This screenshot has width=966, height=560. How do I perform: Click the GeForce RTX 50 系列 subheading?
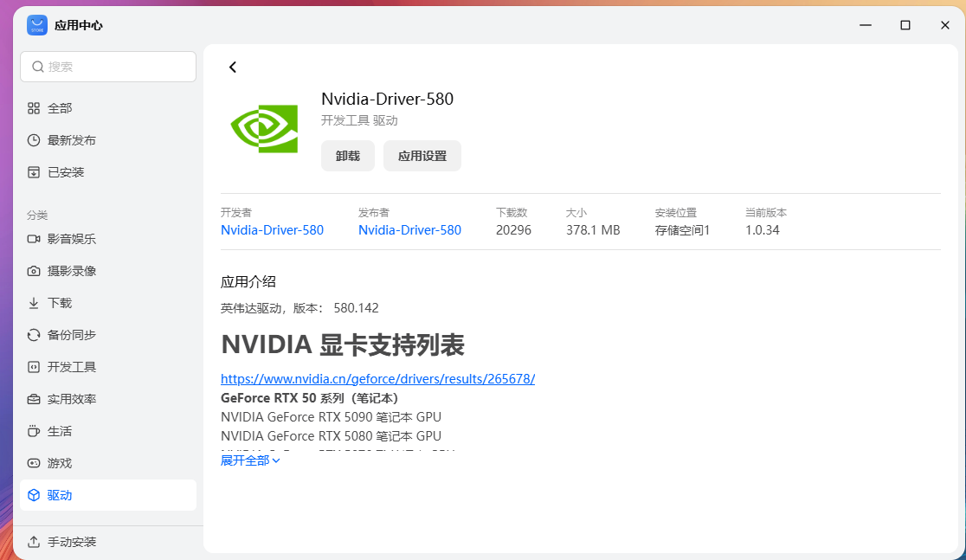[309, 398]
